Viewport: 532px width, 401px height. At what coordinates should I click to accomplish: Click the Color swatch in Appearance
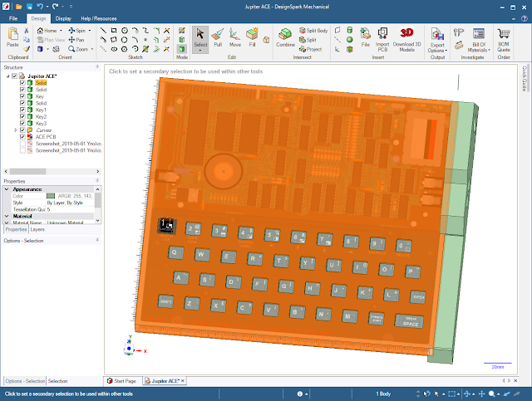(51, 196)
